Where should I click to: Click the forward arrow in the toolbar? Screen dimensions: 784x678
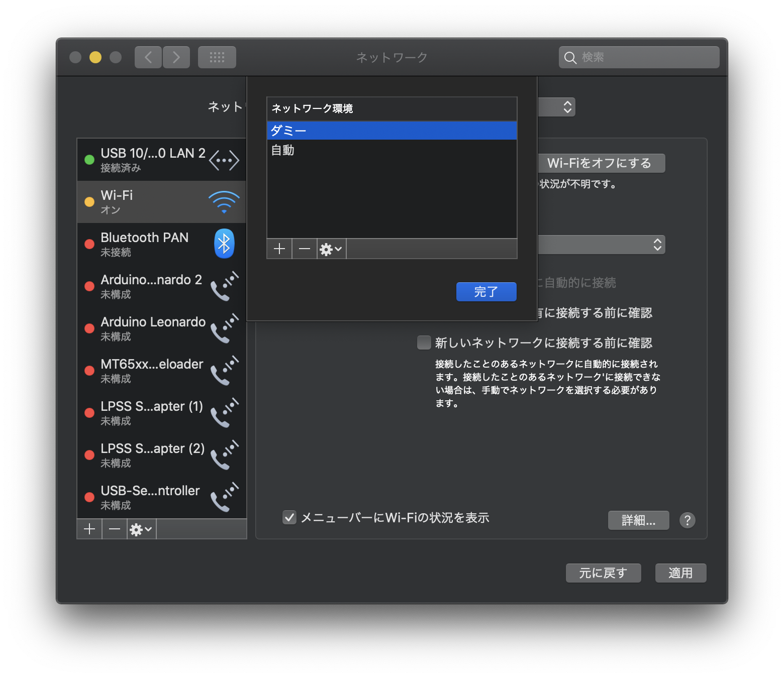[176, 57]
